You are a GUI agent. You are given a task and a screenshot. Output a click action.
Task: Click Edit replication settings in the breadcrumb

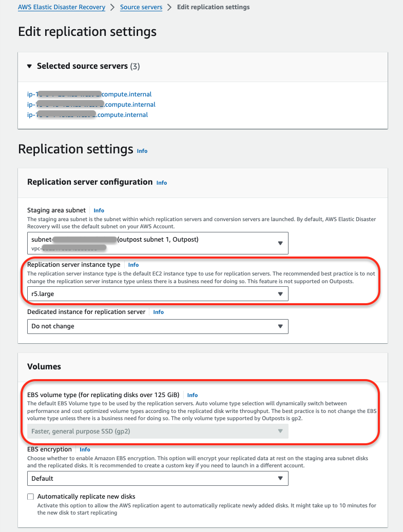tap(213, 7)
